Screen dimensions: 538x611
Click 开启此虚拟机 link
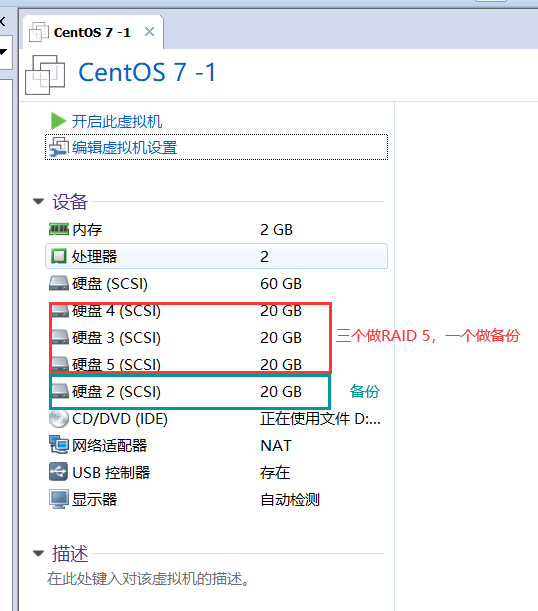(117, 121)
